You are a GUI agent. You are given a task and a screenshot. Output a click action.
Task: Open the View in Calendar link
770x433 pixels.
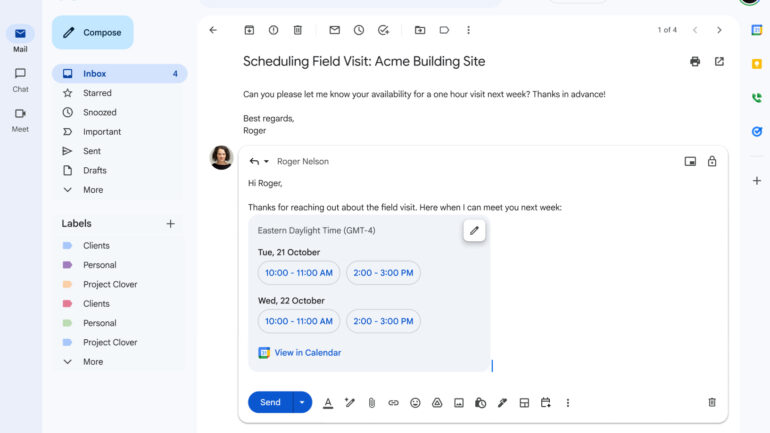307,353
